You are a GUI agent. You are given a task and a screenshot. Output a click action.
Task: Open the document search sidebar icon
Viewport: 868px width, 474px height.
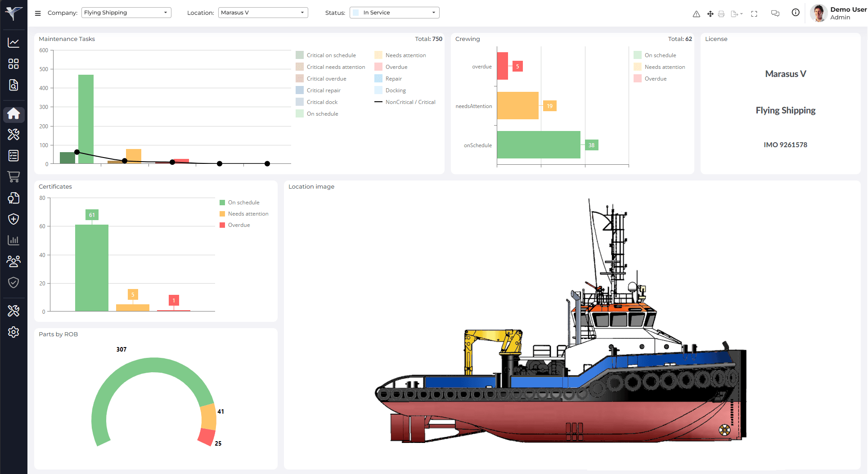pos(13,85)
